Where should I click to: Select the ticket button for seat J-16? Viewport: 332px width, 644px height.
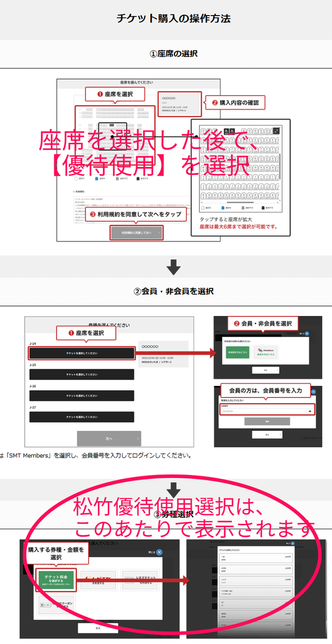click(82, 396)
